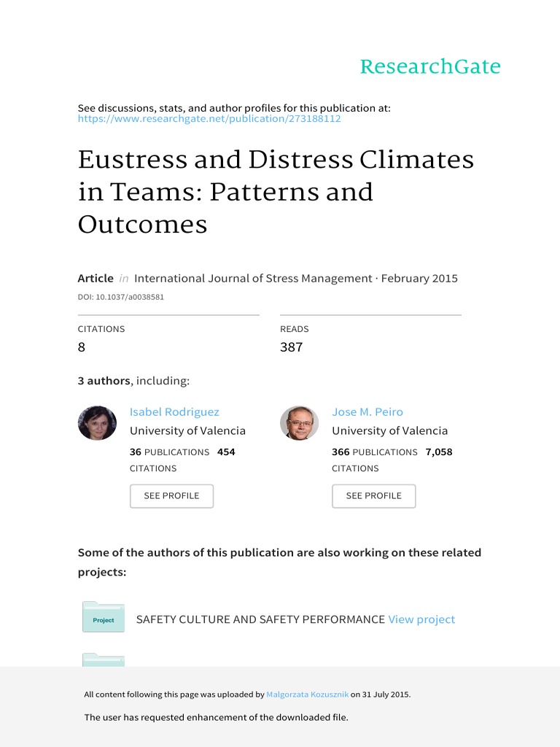This screenshot has height=747, width=560.
Task: Select the article title Eustress and Distress Climates
Action: 276,191
